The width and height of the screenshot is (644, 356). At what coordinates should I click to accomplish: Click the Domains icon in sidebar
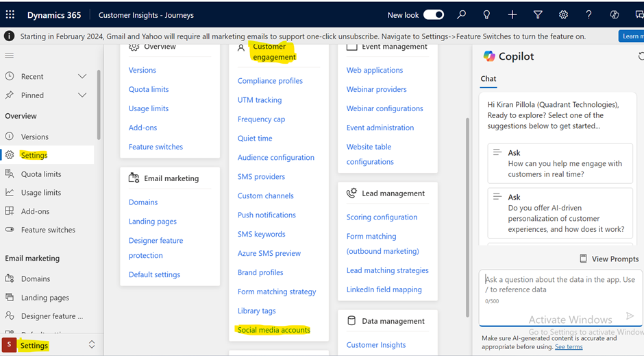coord(10,278)
